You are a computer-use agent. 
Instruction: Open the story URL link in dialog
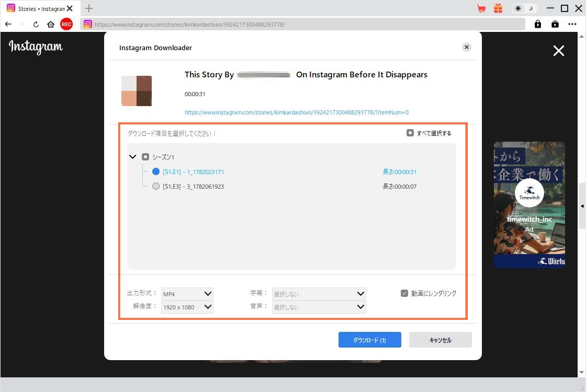point(296,112)
